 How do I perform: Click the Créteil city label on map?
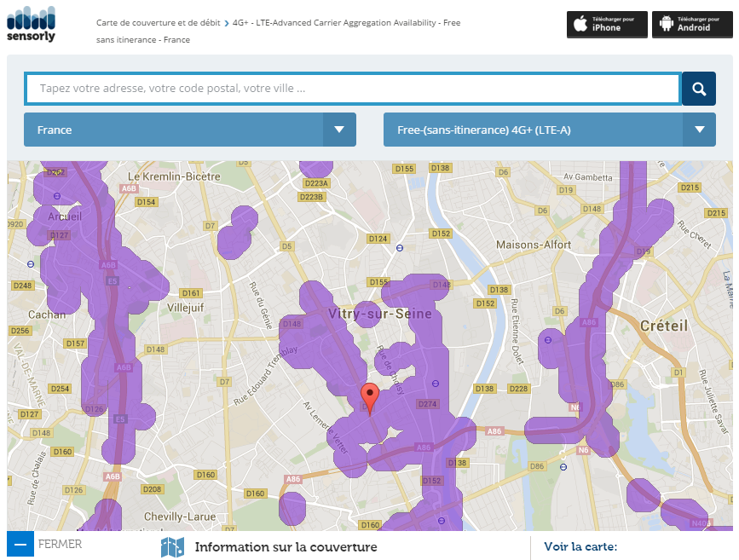663,326
